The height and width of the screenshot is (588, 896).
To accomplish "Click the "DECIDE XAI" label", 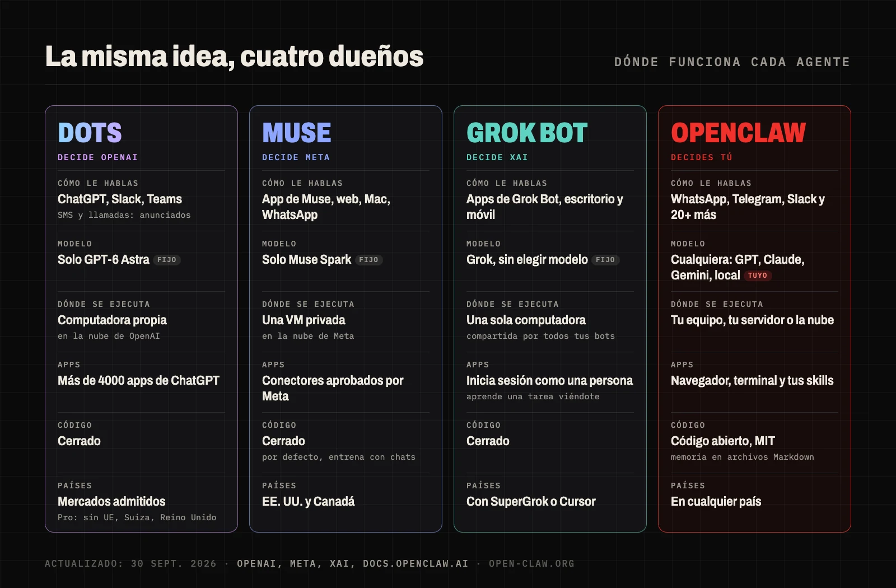I will click(x=497, y=157).
